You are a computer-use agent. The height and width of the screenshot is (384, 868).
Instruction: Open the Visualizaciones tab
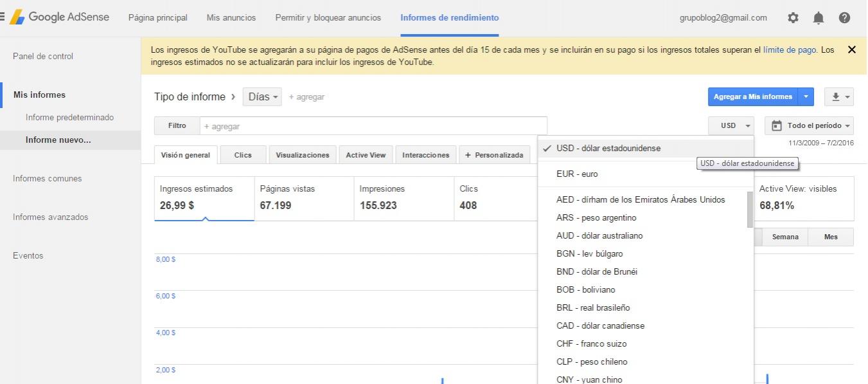point(303,155)
